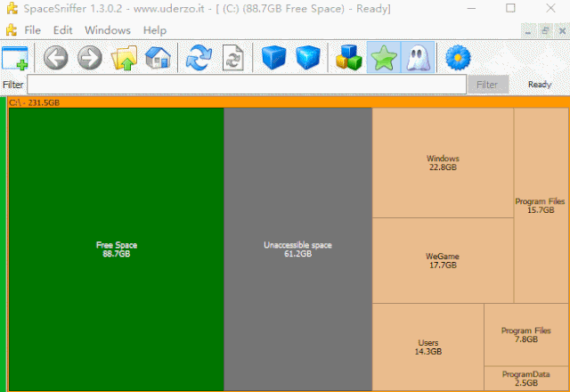The image size is (570, 392).
Task: Click the Filter button
Action: 487,85
